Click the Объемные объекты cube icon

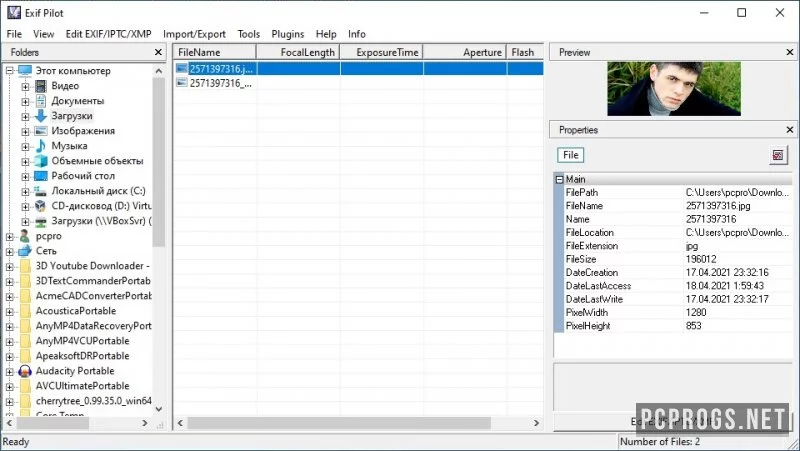pyautogui.click(x=41, y=161)
